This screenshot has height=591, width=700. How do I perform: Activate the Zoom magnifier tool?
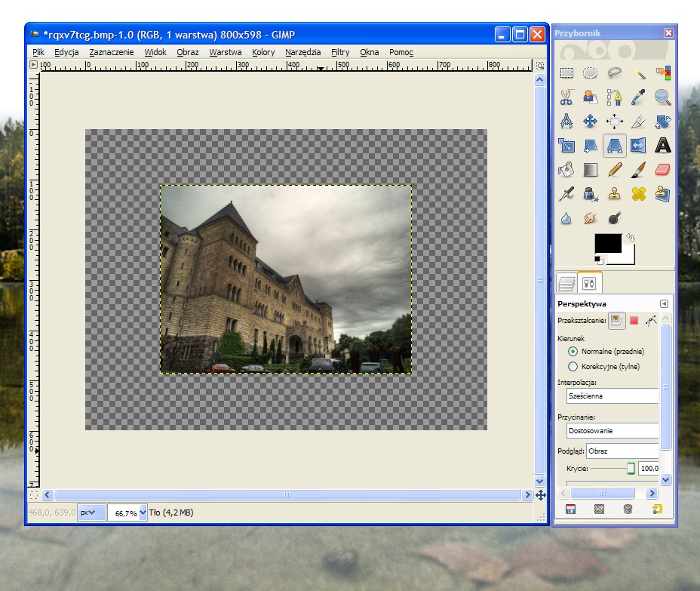pyautogui.click(x=662, y=97)
